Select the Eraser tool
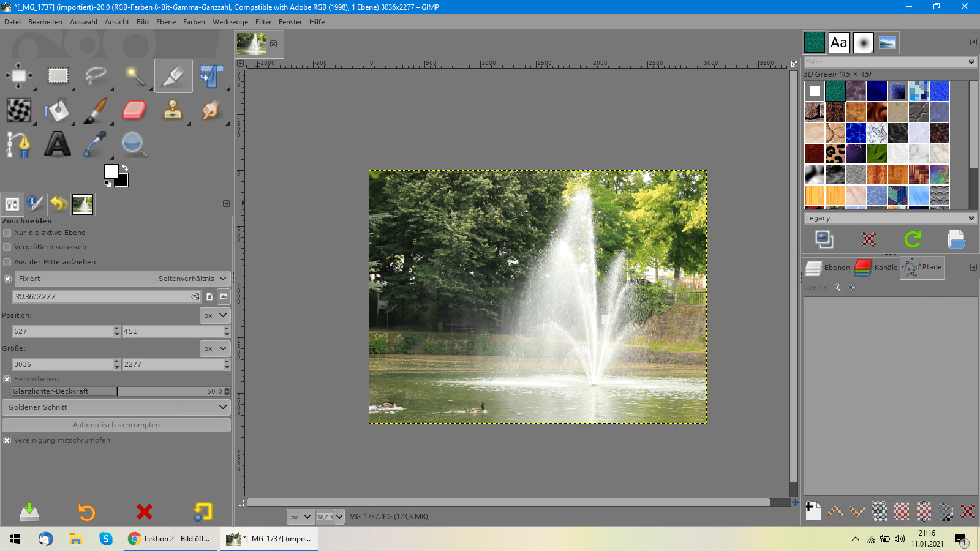The height and width of the screenshot is (551, 980). click(x=134, y=110)
